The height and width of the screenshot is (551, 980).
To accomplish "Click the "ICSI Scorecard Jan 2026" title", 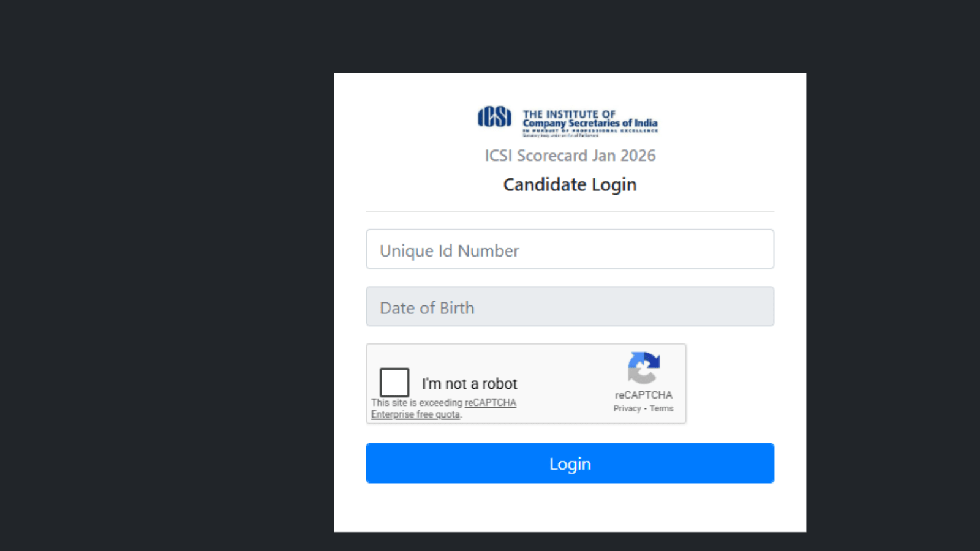I will tap(570, 156).
